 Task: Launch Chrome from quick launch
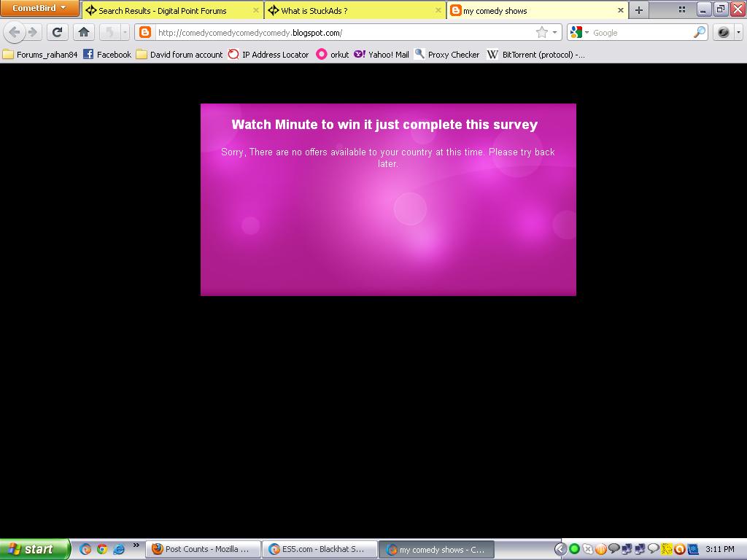coord(102,549)
